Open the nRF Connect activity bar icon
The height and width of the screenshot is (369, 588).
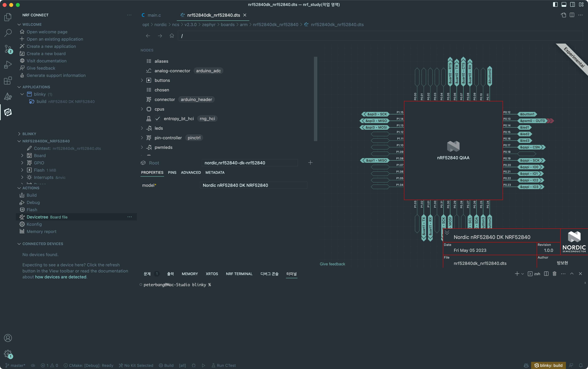point(8,112)
